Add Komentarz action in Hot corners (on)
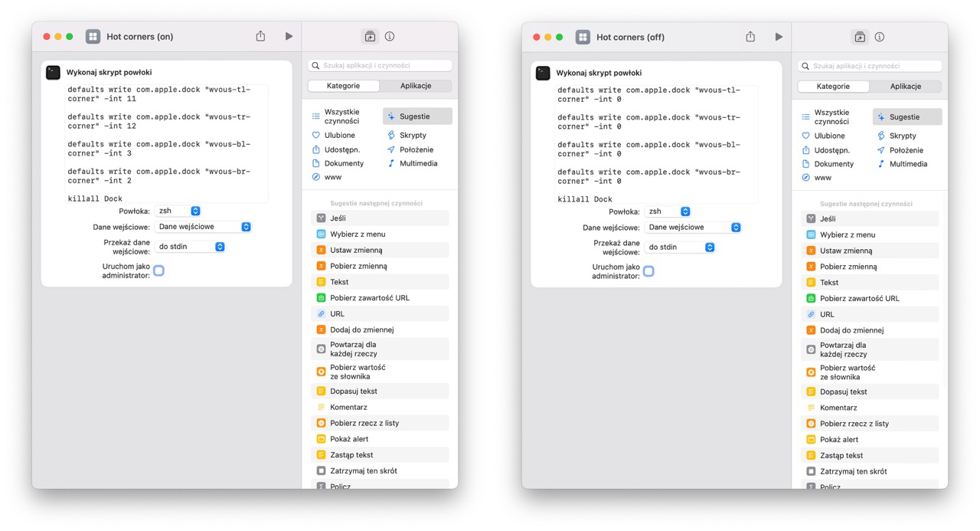Screen dimensions: 980x531 coord(380,407)
